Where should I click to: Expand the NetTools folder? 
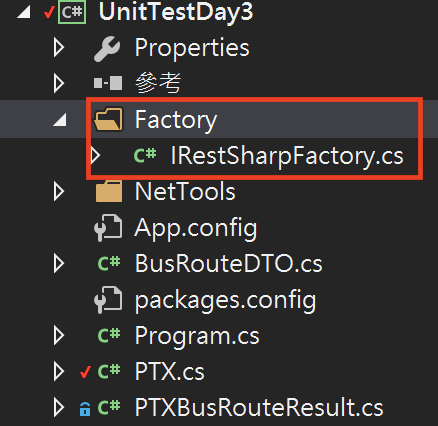point(59,191)
